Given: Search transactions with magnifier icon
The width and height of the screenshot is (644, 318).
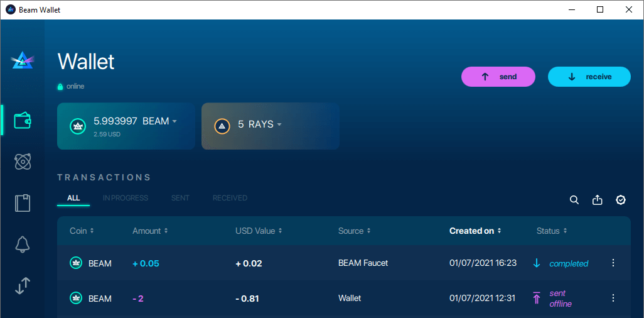Looking at the screenshot, I should (x=574, y=200).
